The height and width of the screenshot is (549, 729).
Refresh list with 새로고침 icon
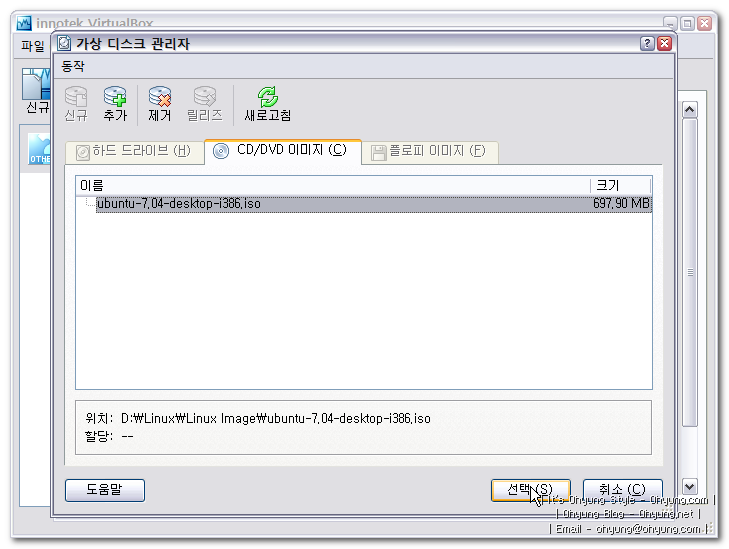268,103
